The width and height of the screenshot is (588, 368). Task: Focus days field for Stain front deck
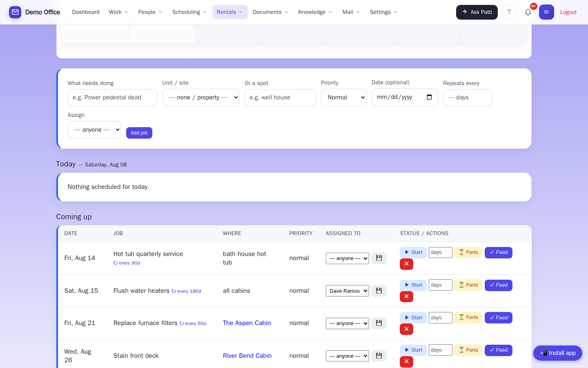441,350
